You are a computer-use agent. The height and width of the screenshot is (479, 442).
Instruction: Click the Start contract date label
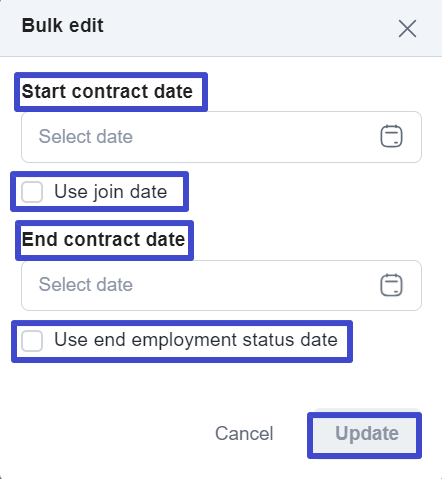[x=107, y=91]
